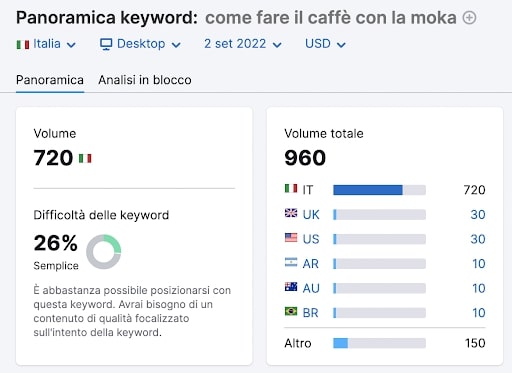
Task: Switch to the Analisi in blocco tab
Action: click(145, 80)
